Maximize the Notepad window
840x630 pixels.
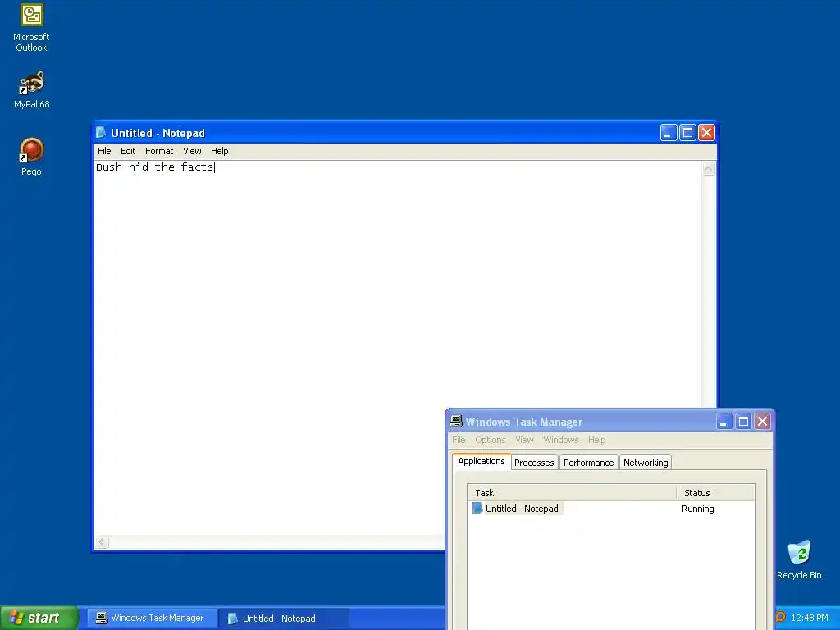[x=688, y=132]
